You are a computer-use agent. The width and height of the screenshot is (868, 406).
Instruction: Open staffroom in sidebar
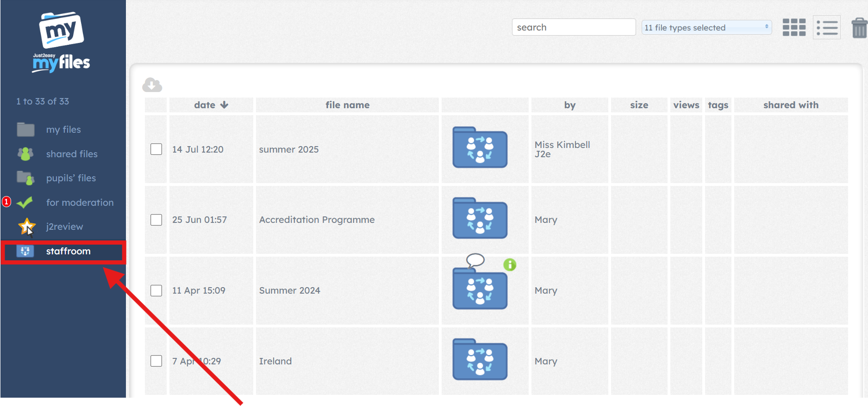point(68,251)
